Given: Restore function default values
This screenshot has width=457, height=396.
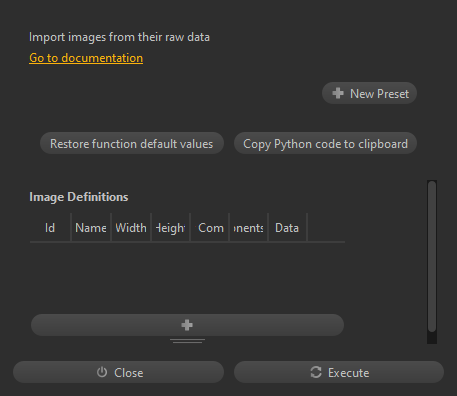Looking at the screenshot, I should coord(132,144).
